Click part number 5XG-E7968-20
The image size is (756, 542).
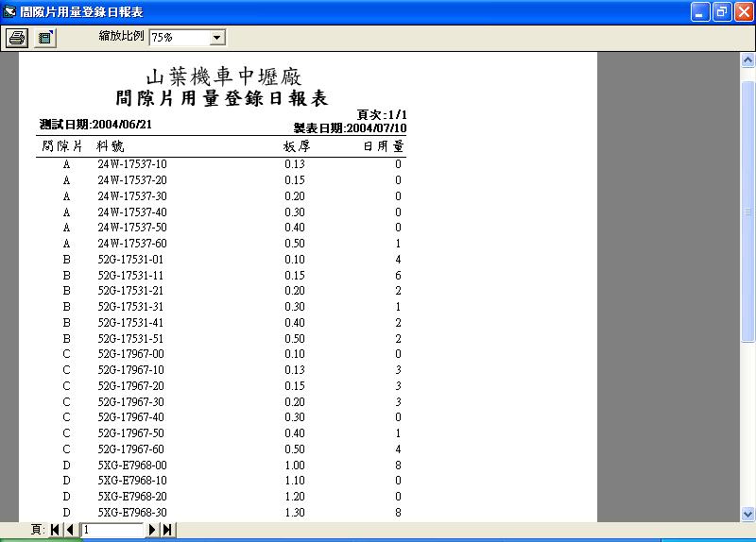(132, 497)
